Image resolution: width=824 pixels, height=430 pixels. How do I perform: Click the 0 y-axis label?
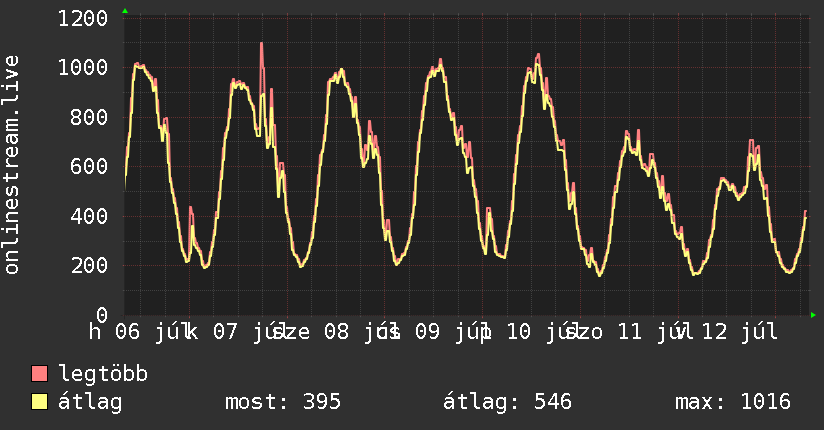(102, 315)
